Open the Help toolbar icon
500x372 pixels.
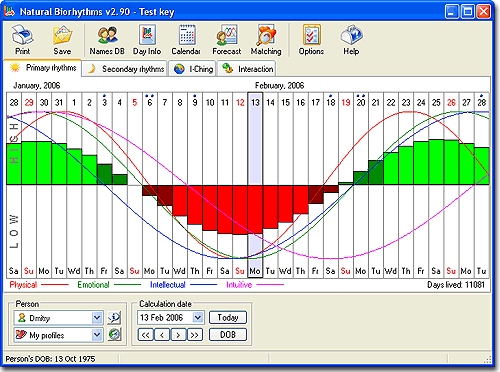tap(351, 40)
